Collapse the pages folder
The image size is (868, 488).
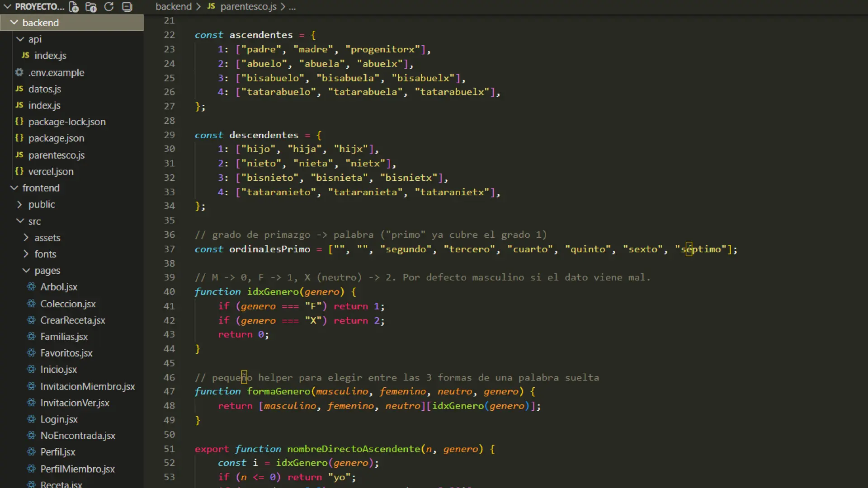coord(26,270)
